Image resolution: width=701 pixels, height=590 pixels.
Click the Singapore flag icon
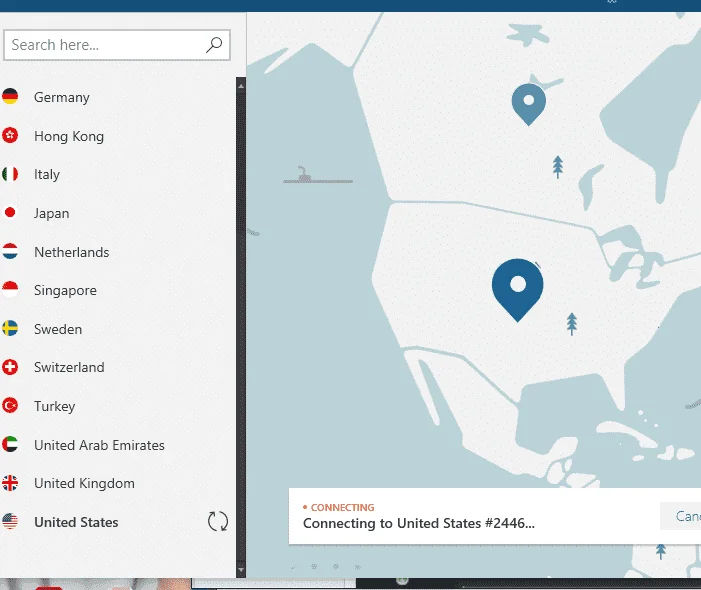10,290
